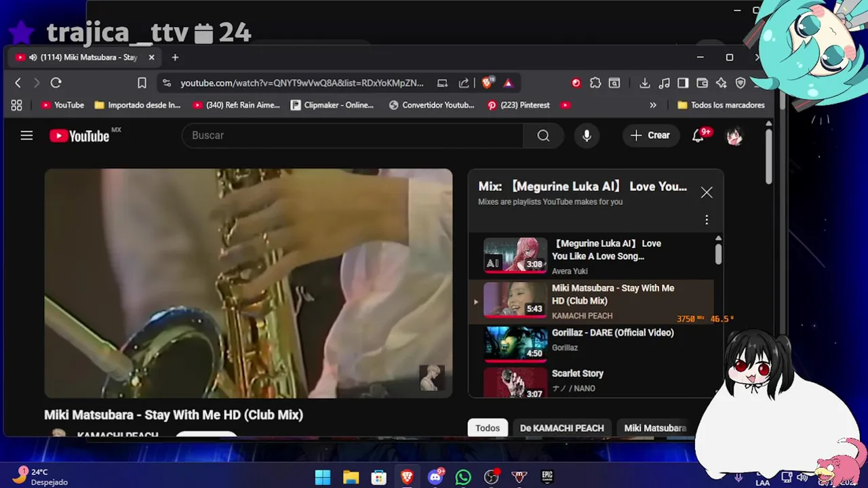Screen dimensions: 868x488
Task: Select the De KAMACHI PEACH filter chip
Action: coord(561,428)
